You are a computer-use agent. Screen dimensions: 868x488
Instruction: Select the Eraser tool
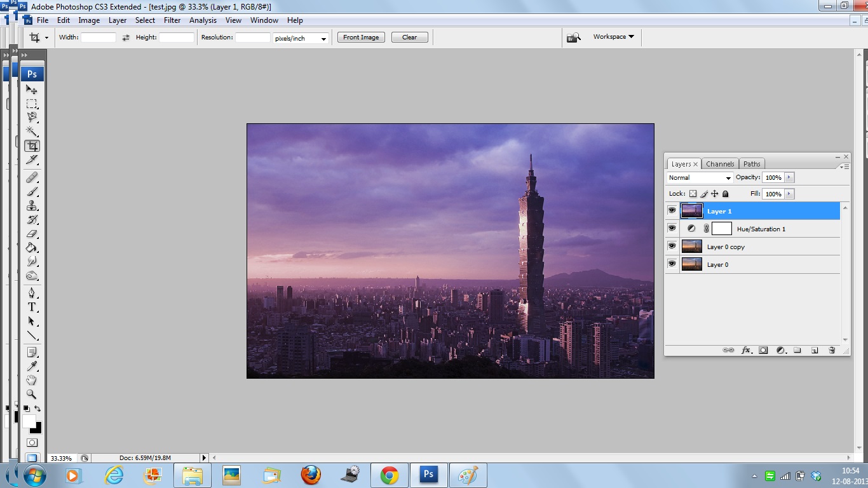click(x=32, y=233)
